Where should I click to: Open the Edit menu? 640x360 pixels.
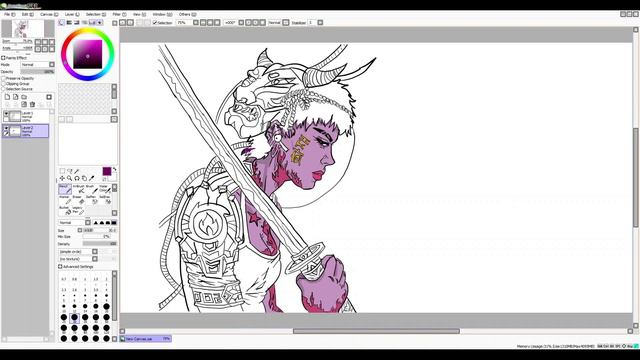[27, 14]
